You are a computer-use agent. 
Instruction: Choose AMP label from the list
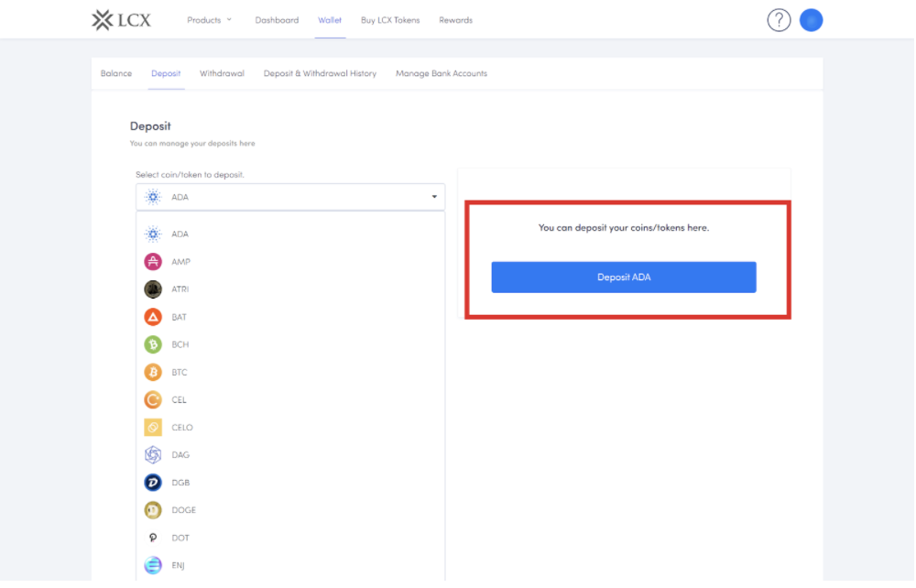tap(181, 262)
